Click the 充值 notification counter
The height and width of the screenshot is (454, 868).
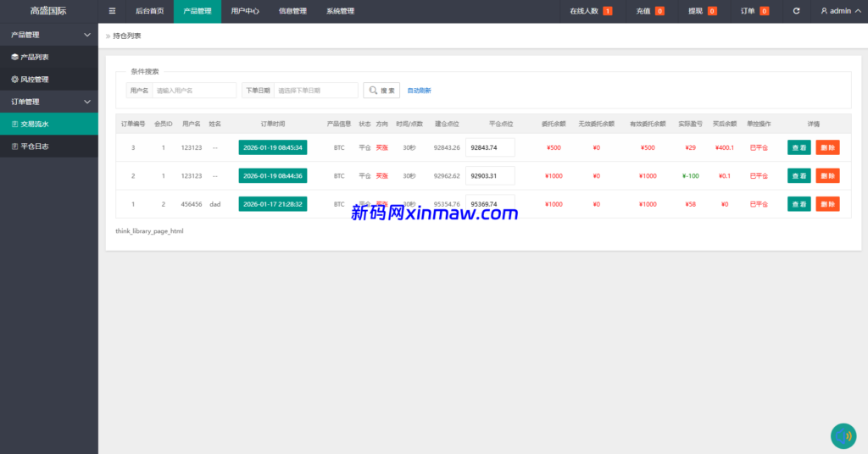(x=649, y=11)
